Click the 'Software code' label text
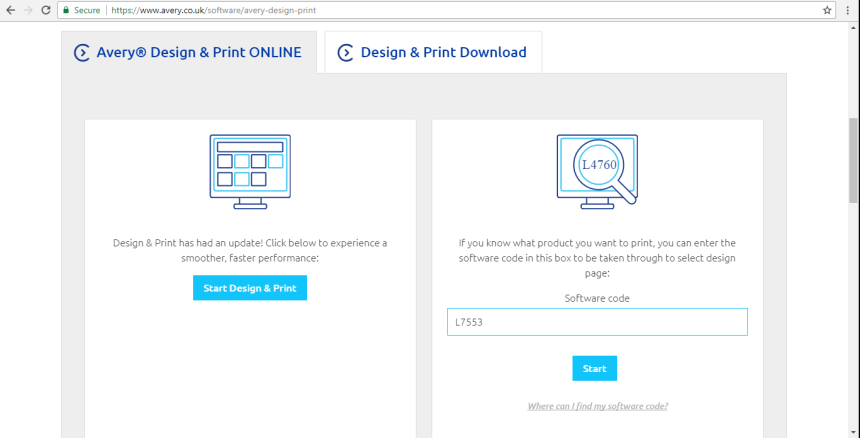This screenshot has height=438, width=860. 597,298
